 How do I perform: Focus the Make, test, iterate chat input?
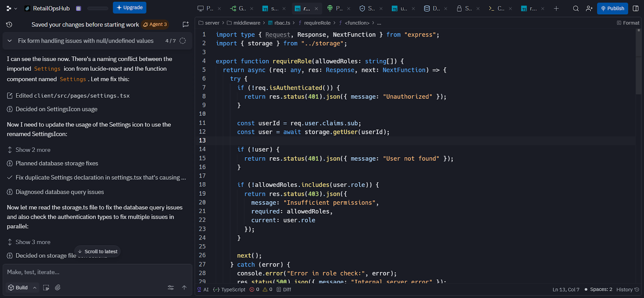tap(97, 272)
